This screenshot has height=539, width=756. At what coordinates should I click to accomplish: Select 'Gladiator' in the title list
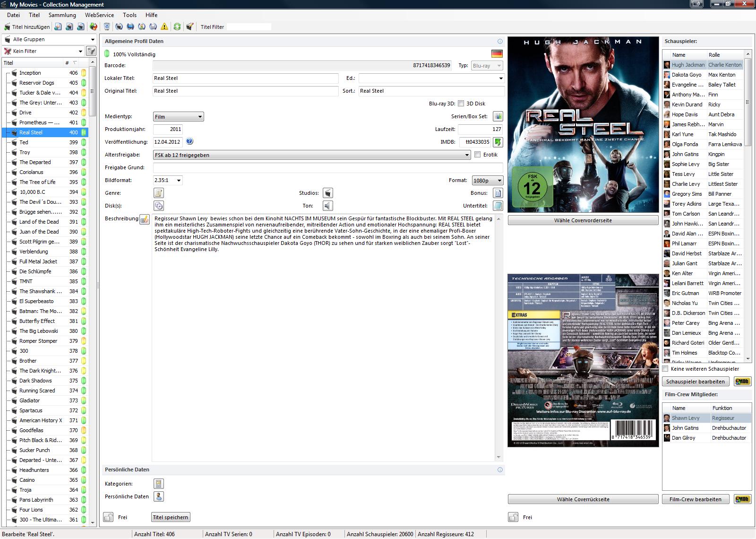click(x=44, y=400)
